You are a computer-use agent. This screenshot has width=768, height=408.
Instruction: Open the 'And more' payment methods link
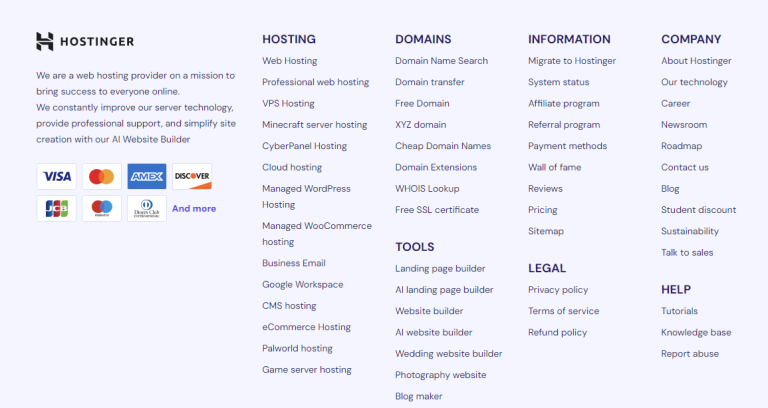pos(194,209)
